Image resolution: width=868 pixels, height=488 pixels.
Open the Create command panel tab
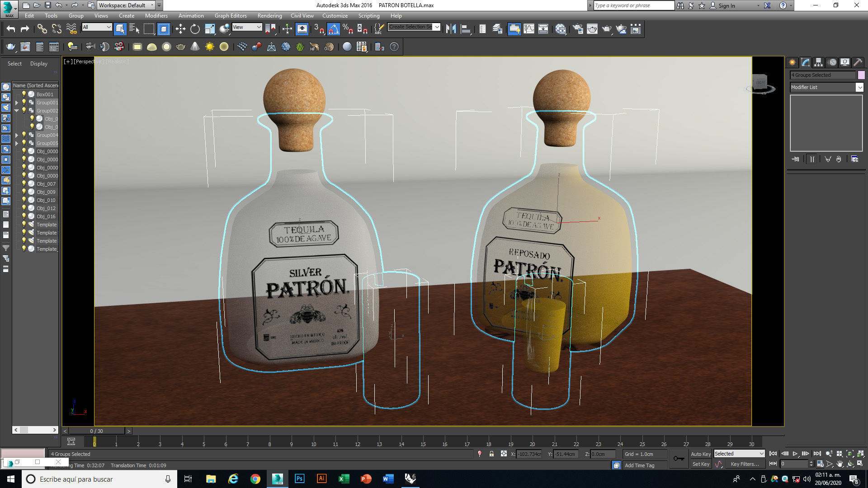792,62
